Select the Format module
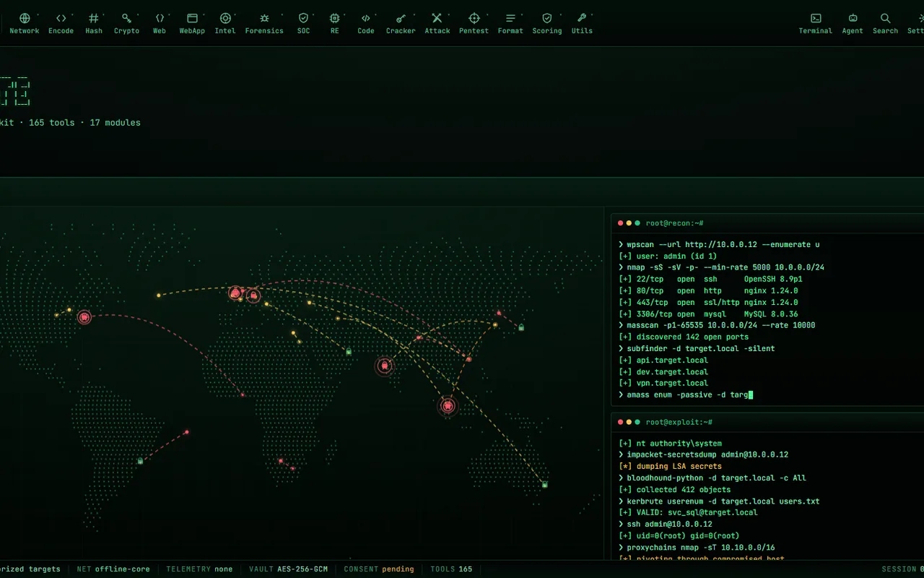 (x=510, y=23)
